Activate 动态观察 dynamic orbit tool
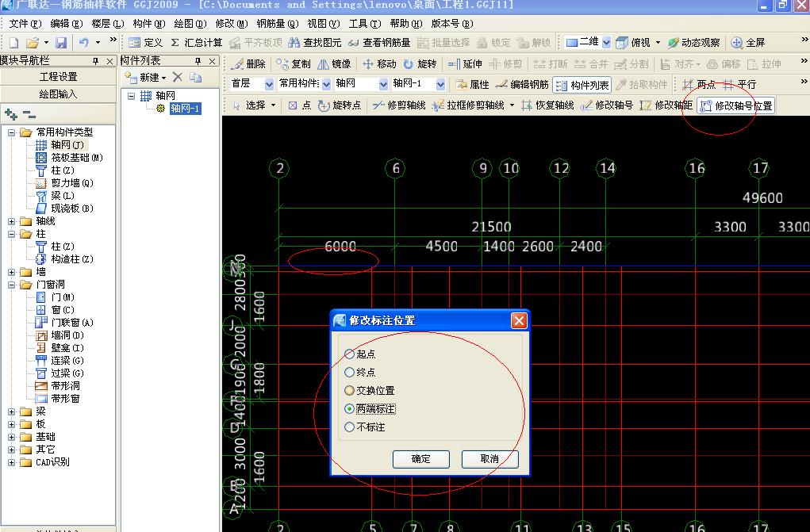Viewport: 810px width, 532px height. click(x=693, y=43)
